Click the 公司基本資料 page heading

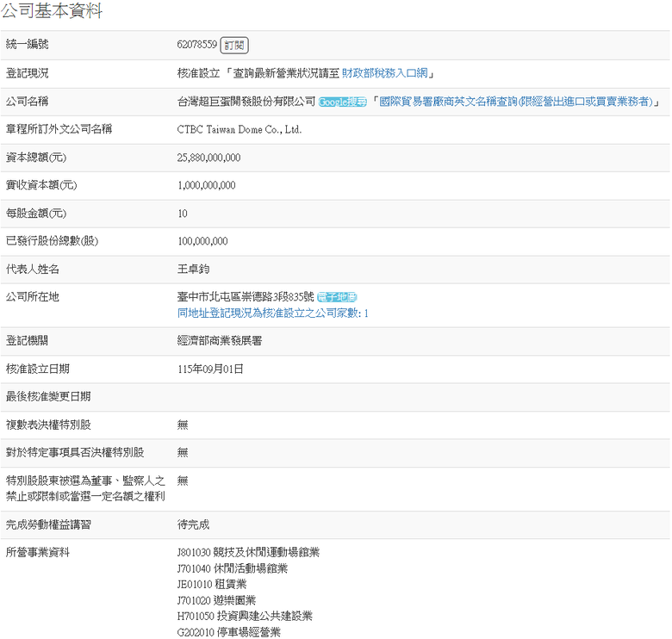(52, 10)
